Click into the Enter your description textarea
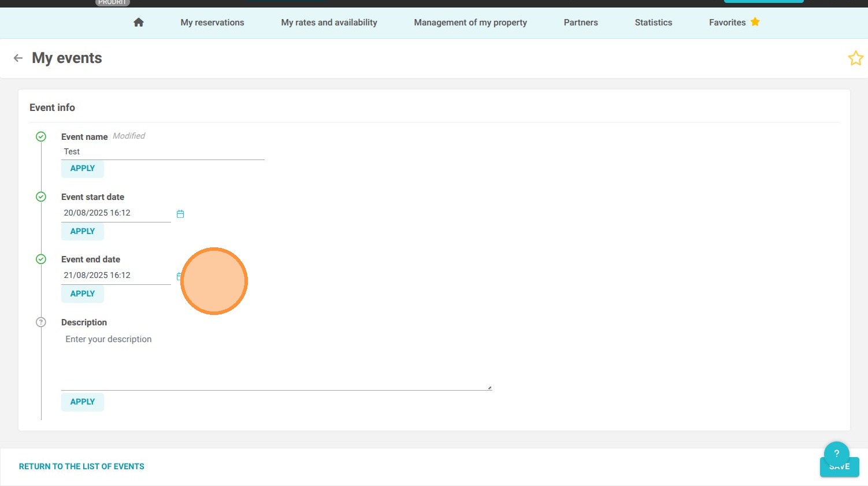 276,361
